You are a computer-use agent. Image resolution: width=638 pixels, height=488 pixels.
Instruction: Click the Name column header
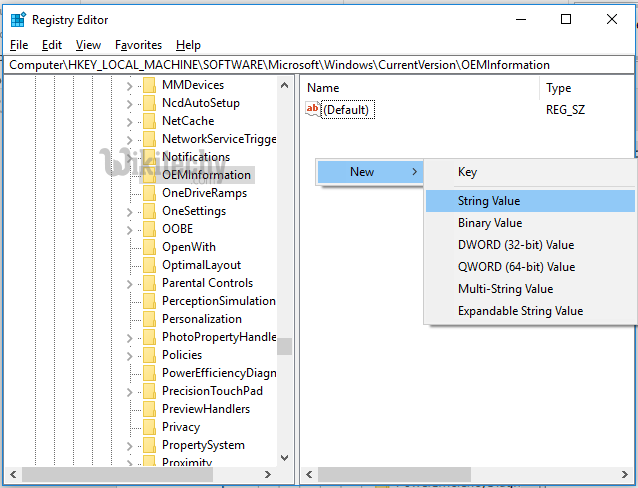pyautogui.click(x=323, y=88)
